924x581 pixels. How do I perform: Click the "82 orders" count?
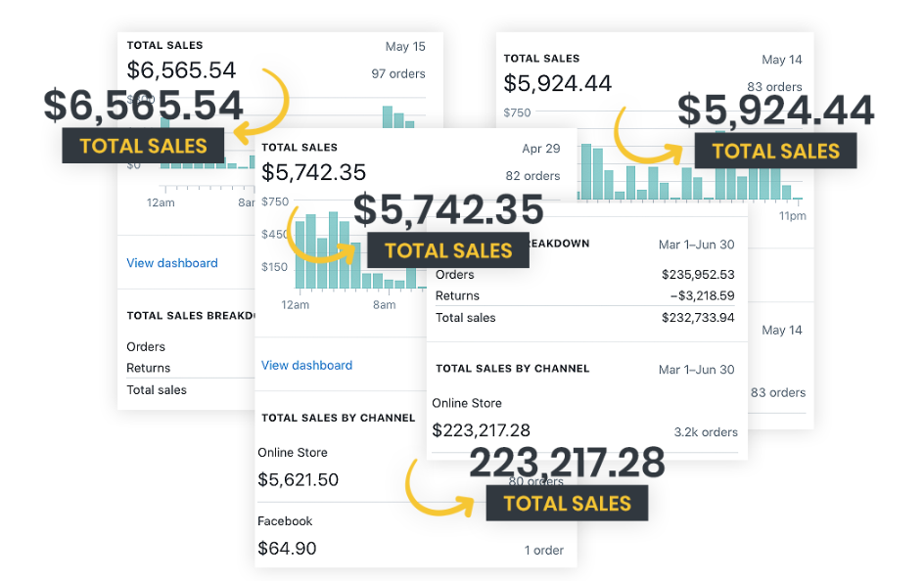pos(532,175)
